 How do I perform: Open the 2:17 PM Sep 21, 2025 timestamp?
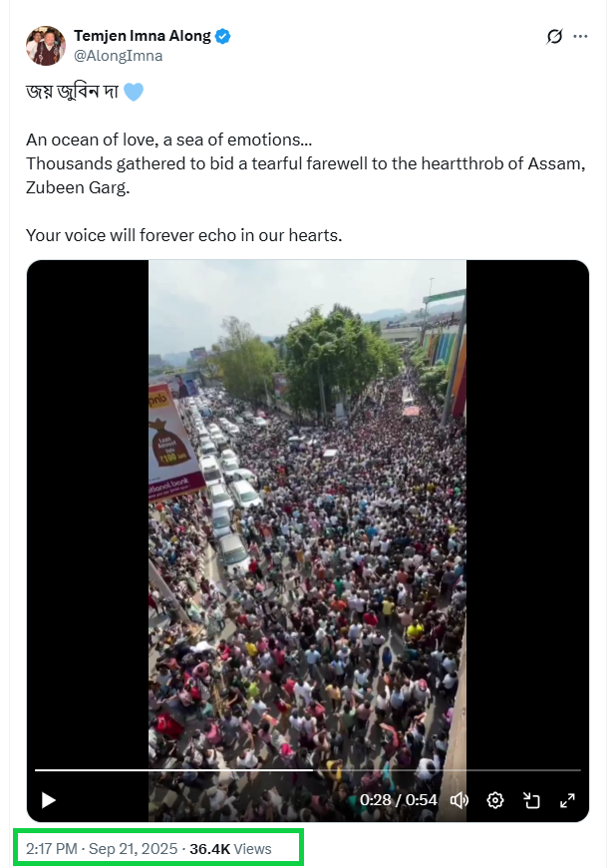click(99, 849)
